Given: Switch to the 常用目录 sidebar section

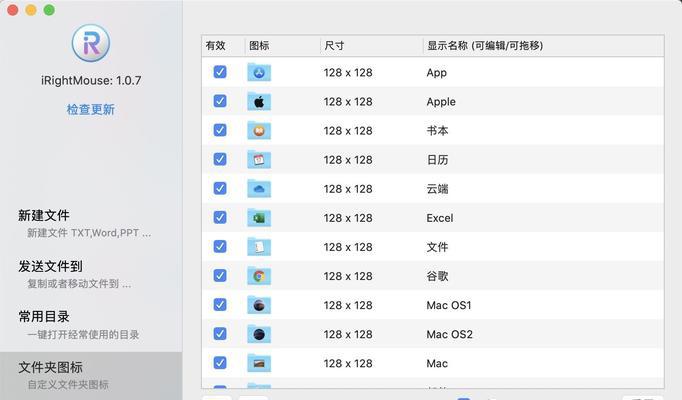Looking at the screenshot, I should click(x=91, y=325).
